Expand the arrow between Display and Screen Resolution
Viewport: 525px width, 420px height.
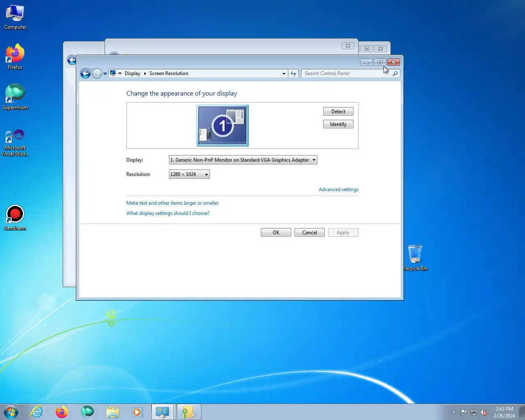point(145,73)
